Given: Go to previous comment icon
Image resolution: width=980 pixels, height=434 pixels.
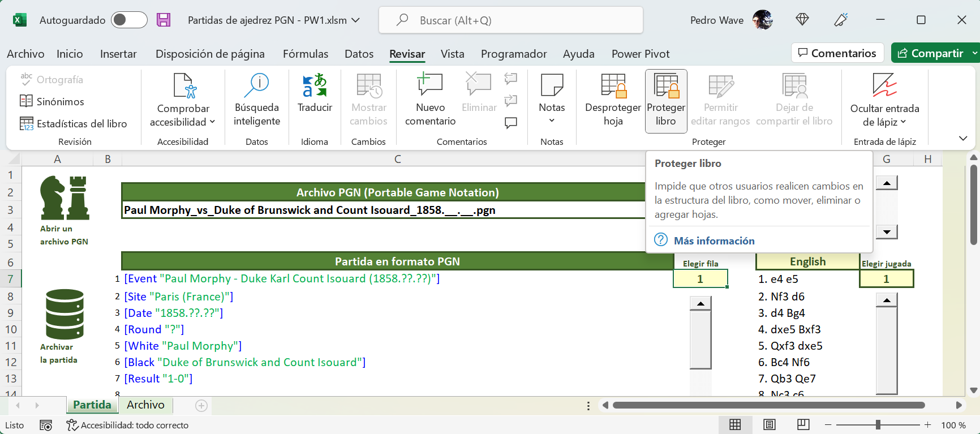Looking at the screenshot, I should coord(511,78).
